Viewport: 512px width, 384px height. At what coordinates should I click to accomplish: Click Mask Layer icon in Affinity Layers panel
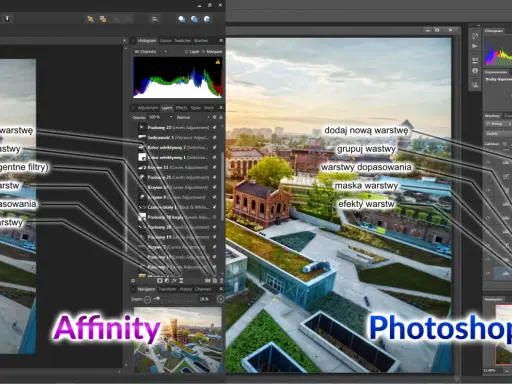(x=160, y=281)
